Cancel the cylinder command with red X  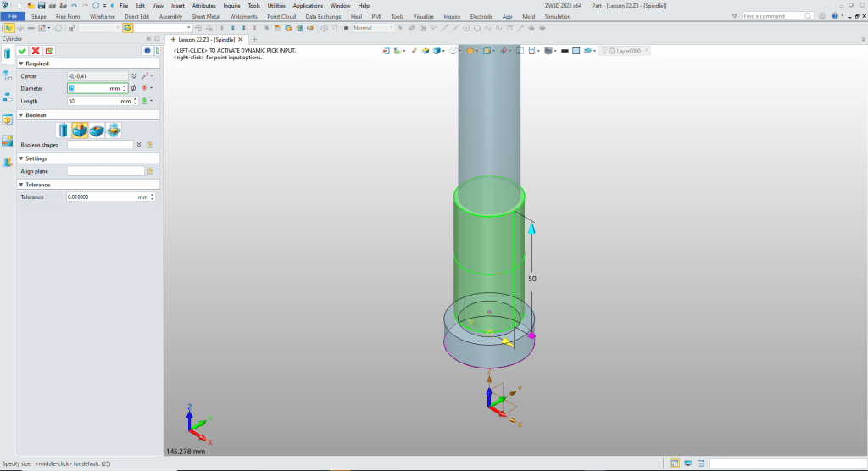(36, 51)
